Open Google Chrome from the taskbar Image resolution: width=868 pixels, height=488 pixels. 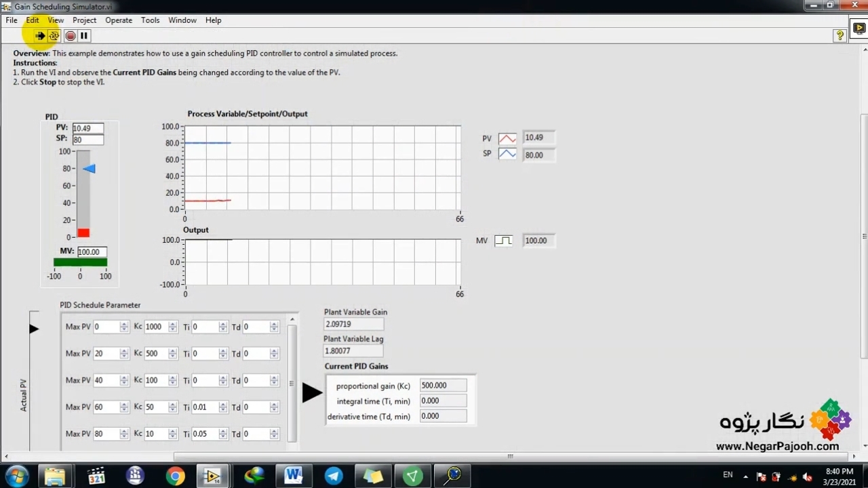pos(176,476)
